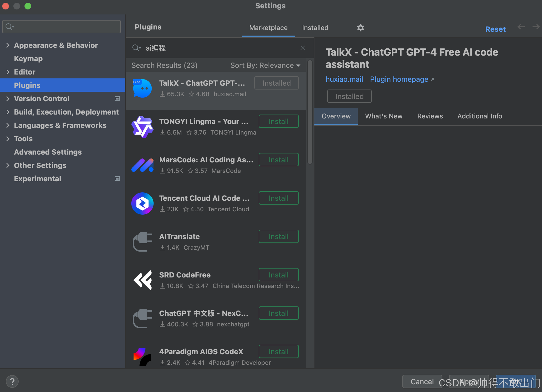
Task: Click Installed button in the plugin details panel
Action: [349, 96]
